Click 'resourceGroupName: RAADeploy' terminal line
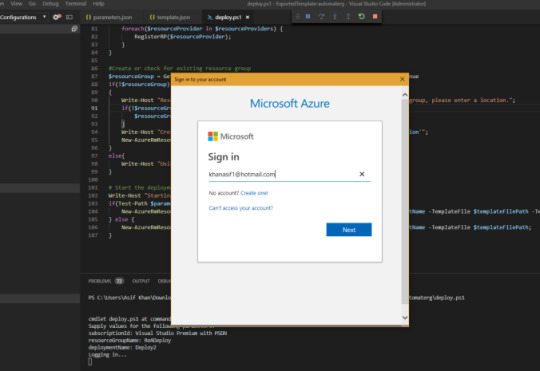This screenshot has width=540, height=371. pyautogui.click(x=129, y=340)
